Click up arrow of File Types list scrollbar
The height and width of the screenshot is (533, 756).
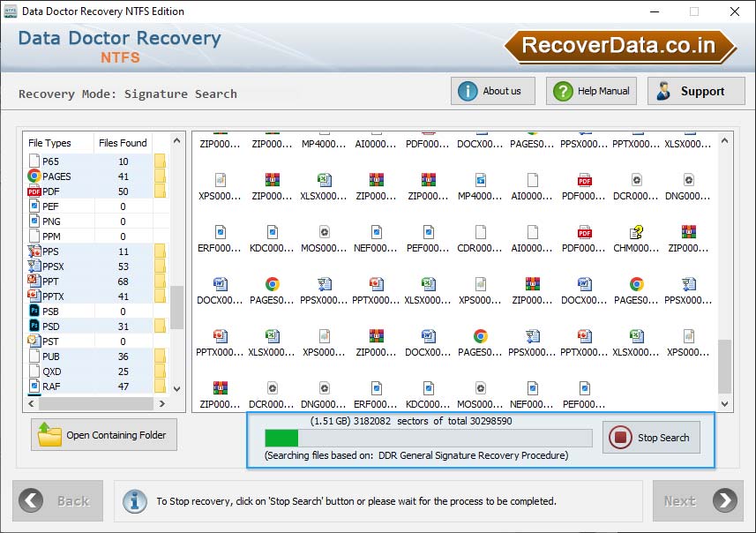click(177, 141)
